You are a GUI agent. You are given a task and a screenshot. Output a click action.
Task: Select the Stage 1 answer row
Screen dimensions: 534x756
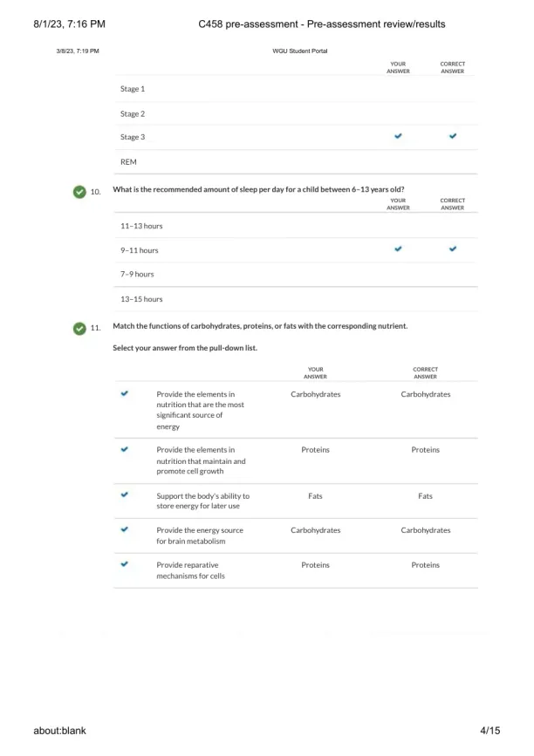tap(133, 89)
